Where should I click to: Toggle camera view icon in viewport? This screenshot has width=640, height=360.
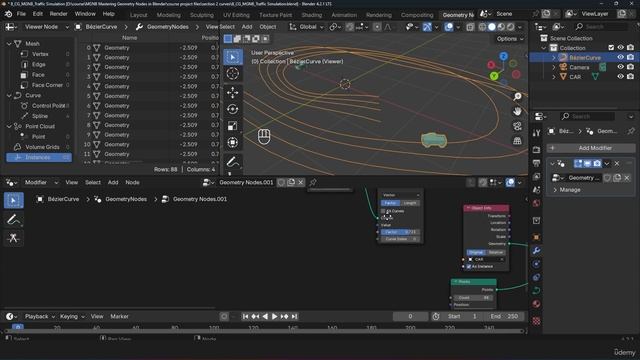tap(517, 126)
